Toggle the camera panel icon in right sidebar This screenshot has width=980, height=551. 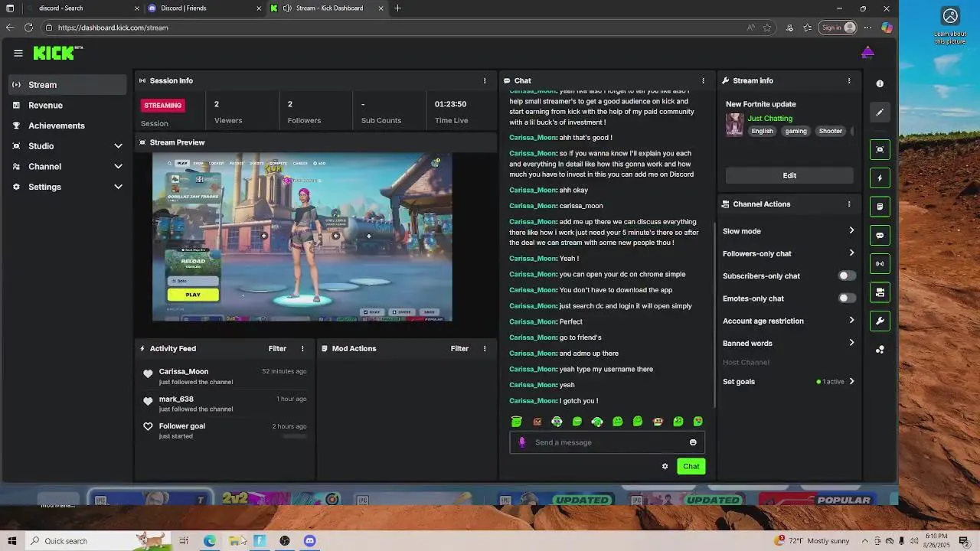(880, 292)
